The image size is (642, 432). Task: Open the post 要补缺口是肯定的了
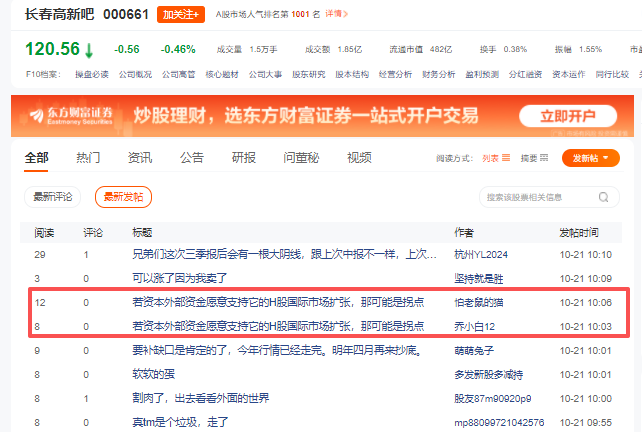coord(278,351)
